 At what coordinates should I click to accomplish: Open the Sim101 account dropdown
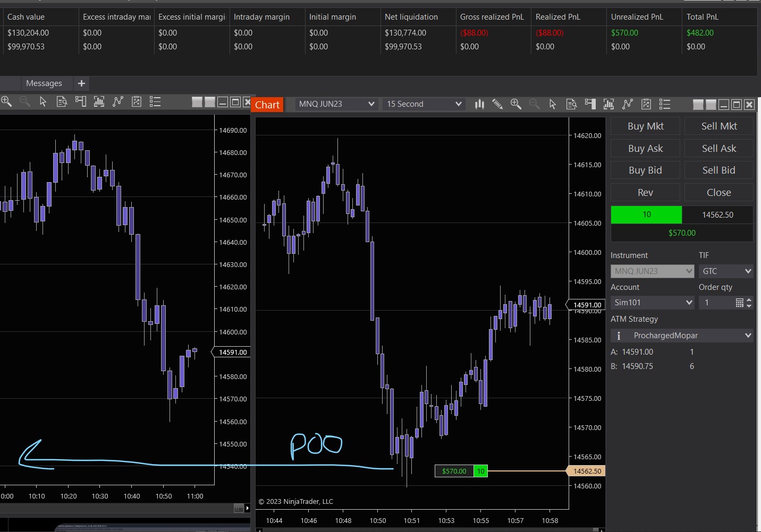point(653,303)
